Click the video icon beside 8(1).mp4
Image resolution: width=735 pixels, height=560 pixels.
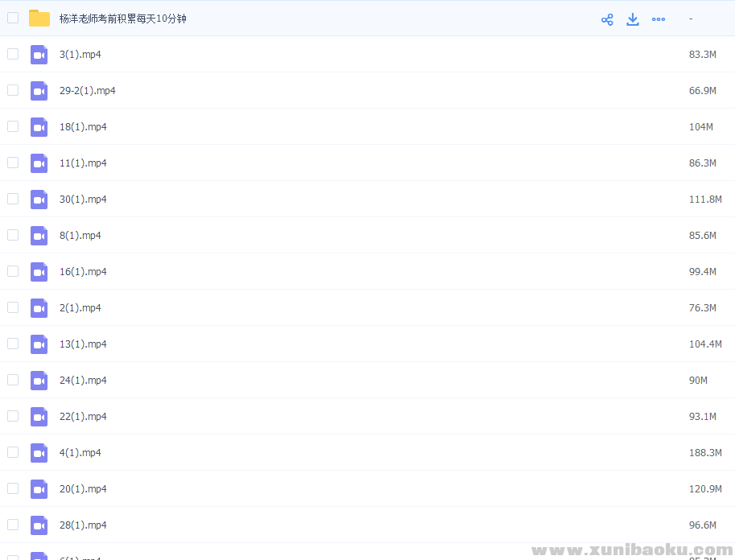coord(39,235)
